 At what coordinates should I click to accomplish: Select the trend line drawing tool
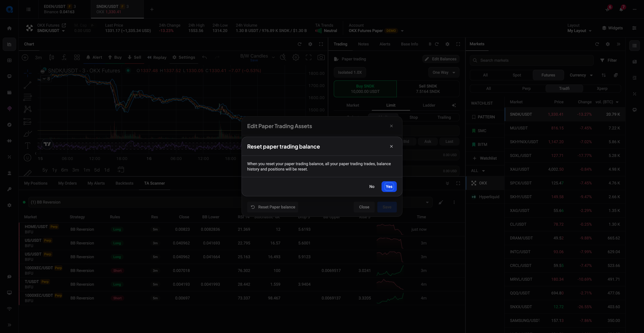(28, 85)
